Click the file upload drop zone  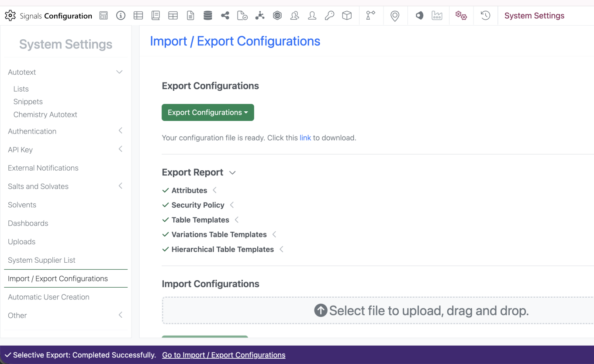378,310
